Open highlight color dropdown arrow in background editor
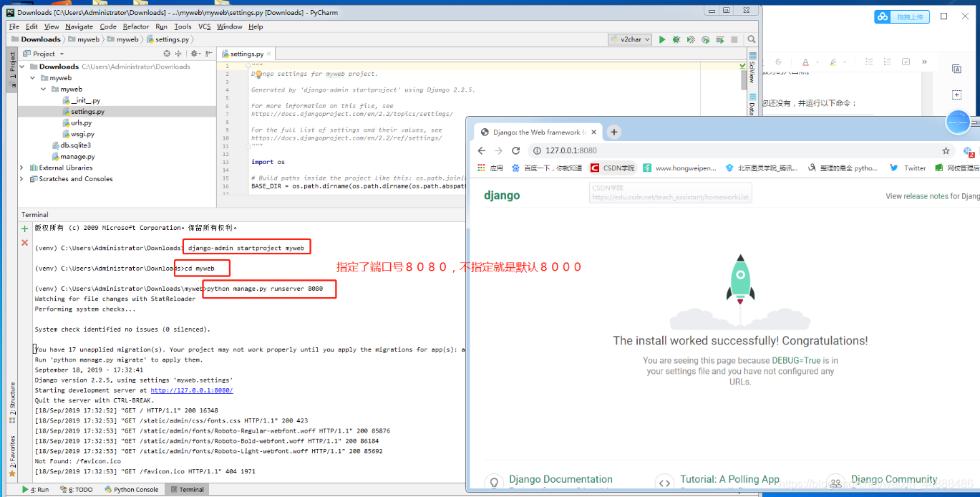Viewport: 980px width, 497px height. click(843, 62)
